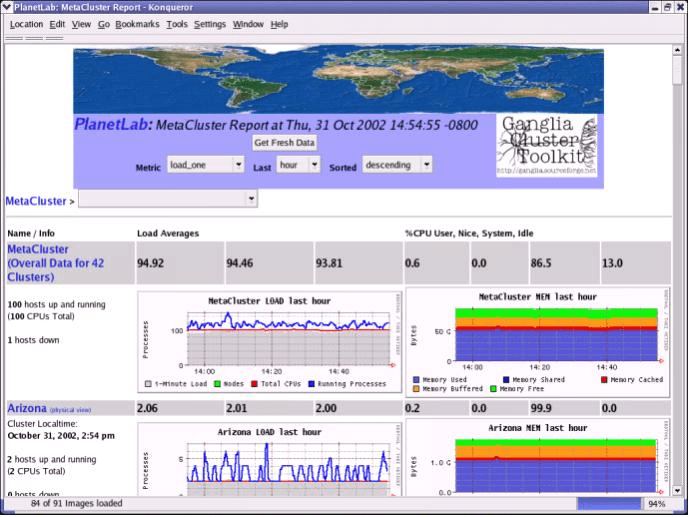
Task: Close the Konqueror window
Action: [x=680, y=7]
